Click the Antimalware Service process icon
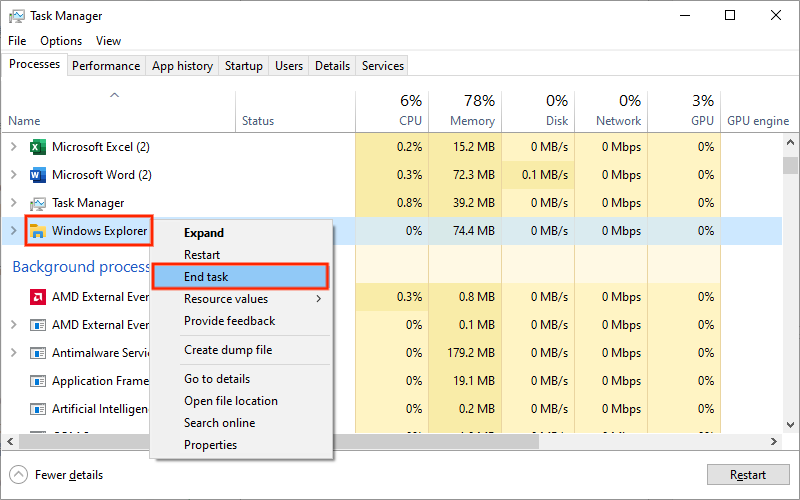 pyautogui.click(x=37, y=353)
